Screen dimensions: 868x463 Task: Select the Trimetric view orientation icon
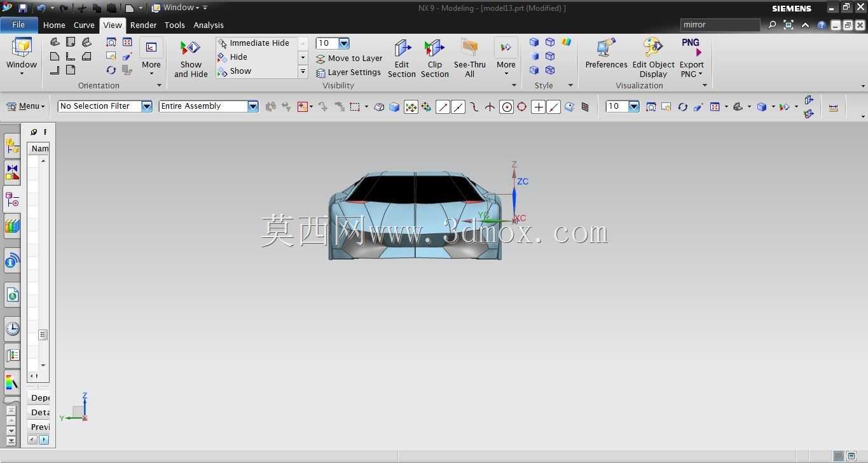pyautogui.click(x=55, y=43)
